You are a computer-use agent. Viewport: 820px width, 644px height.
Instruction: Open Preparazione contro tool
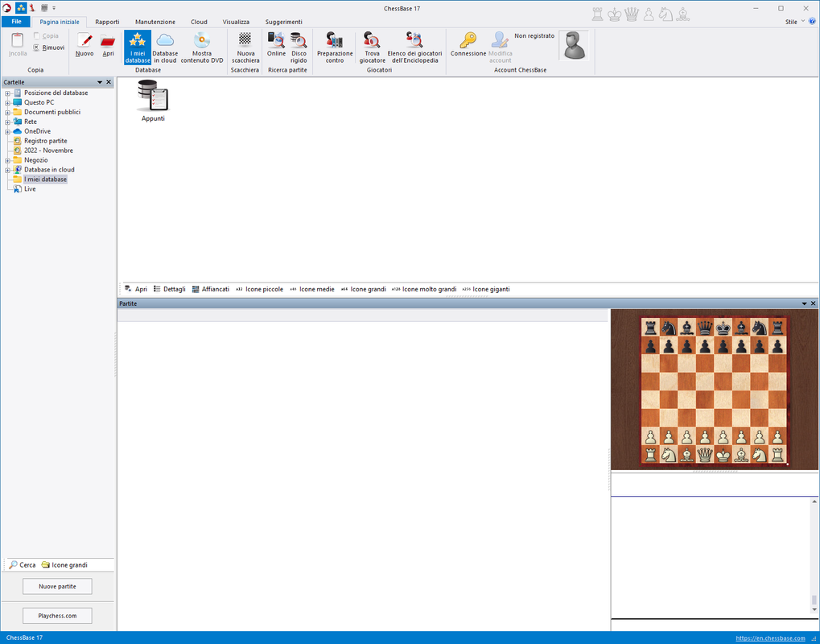pos(335,47)
